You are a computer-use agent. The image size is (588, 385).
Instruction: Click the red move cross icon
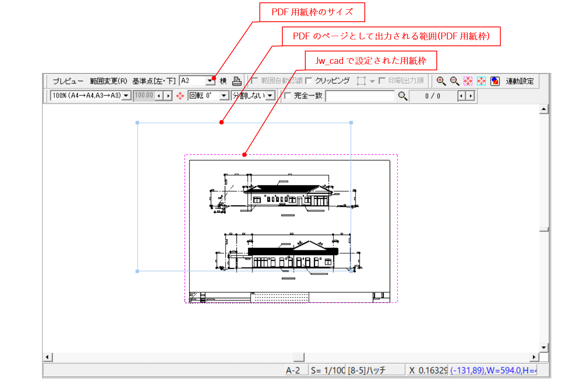(x=180, y=96)
